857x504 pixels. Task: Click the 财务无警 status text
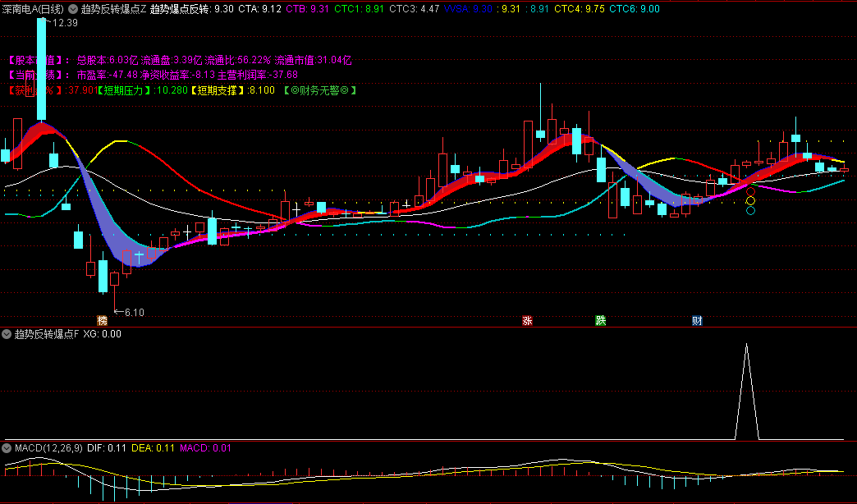pyautogui.click(x=319, y=90)
